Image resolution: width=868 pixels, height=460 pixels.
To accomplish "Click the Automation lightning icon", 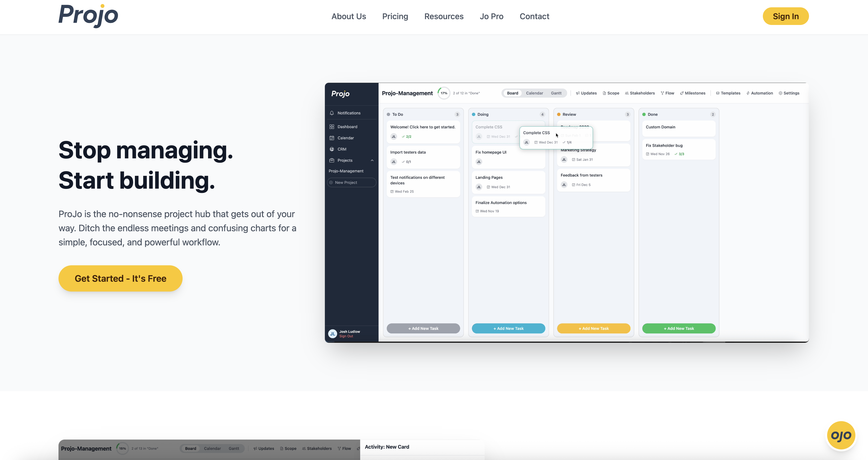I will click(x=748, y=93).
